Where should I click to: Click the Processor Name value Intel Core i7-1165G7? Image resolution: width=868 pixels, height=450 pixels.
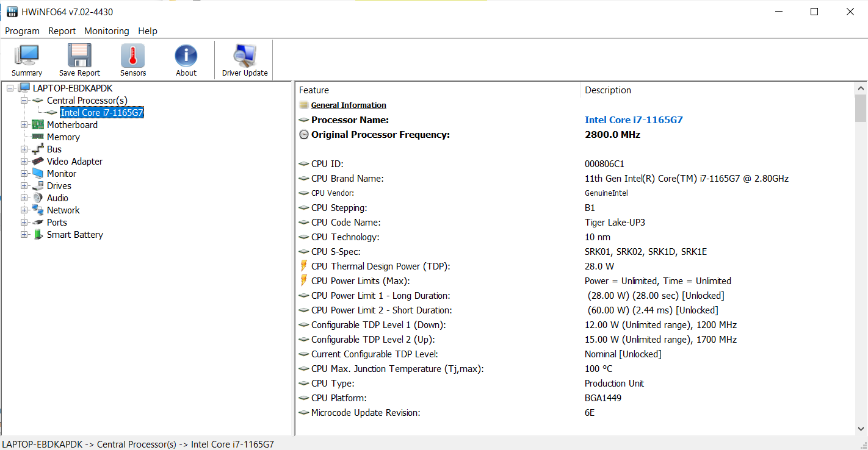point(634,120)
